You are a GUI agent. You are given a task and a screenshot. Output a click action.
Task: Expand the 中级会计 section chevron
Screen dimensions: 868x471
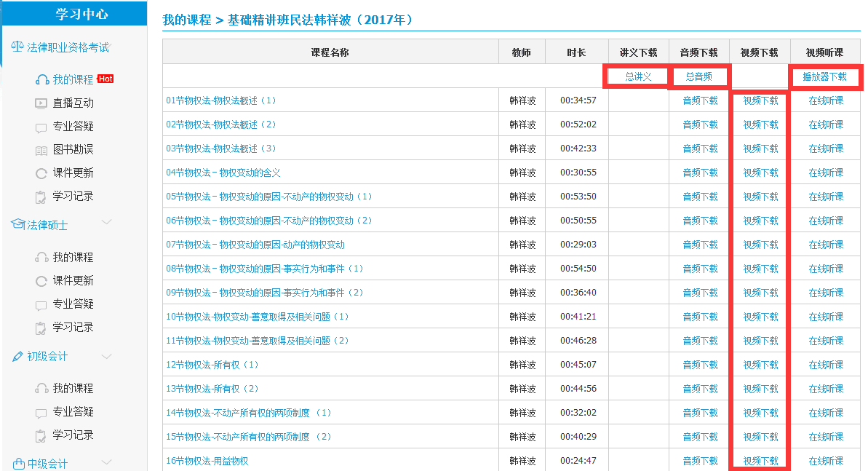[106, 462]
